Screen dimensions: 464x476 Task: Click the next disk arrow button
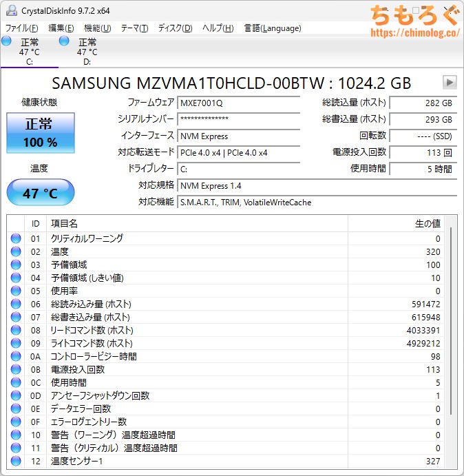coord(449,83)
